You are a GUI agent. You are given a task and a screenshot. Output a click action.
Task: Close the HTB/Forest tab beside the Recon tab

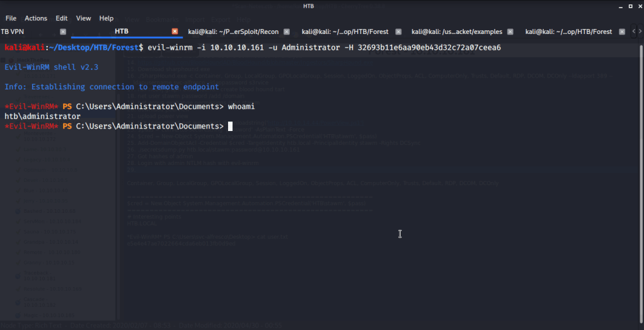pos(398,31)
